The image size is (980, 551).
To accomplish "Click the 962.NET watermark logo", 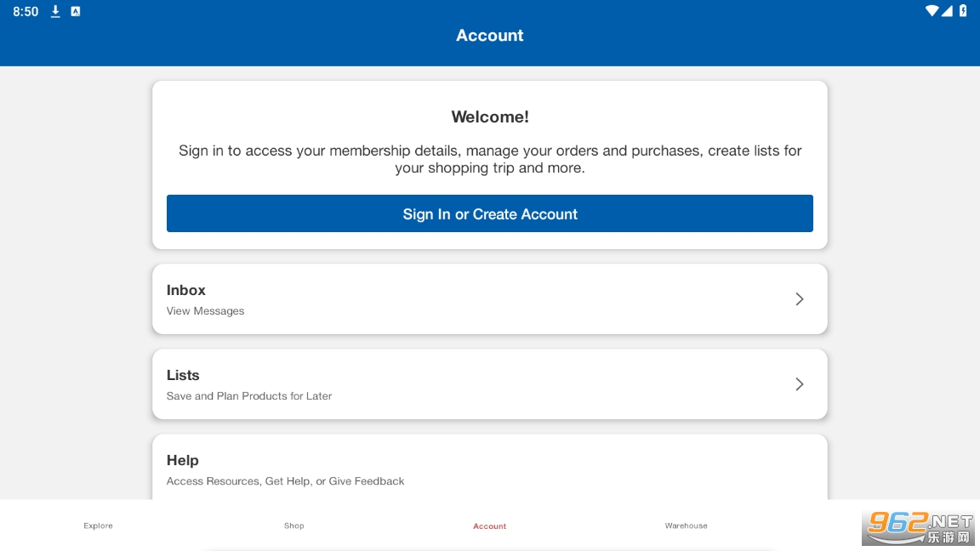I will click(919, 528).
